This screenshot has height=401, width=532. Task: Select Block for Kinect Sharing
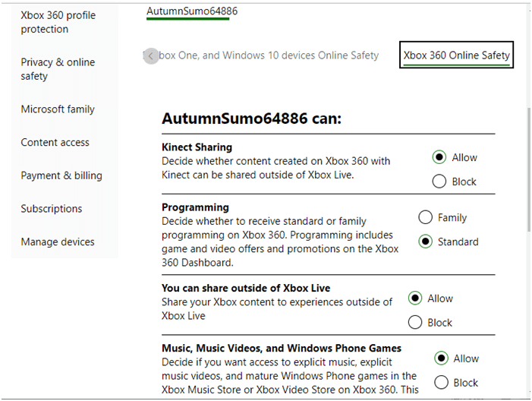pyautogui.click(x=439, y=182)
